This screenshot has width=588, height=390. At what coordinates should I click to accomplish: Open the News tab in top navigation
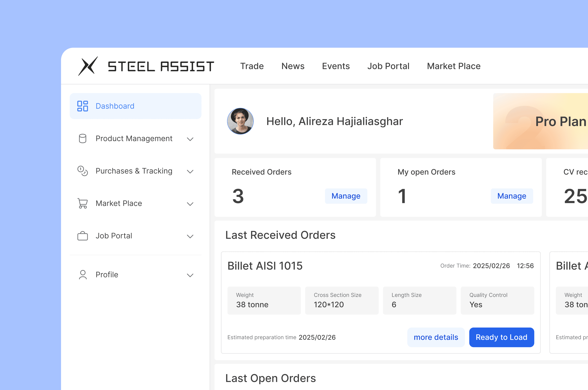click(293, 66)
